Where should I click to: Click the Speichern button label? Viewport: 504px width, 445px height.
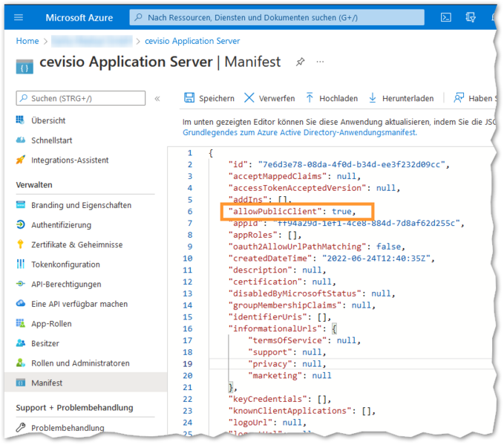point(217,98)
